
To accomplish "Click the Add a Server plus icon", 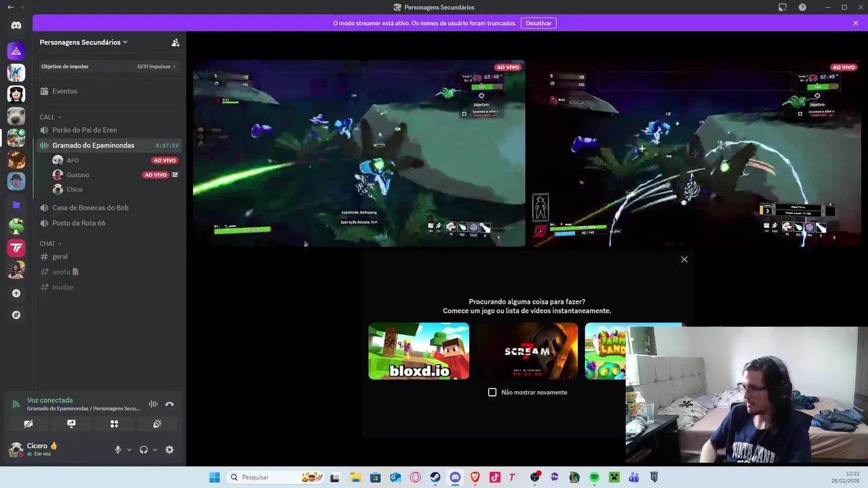I will point(16,293).
